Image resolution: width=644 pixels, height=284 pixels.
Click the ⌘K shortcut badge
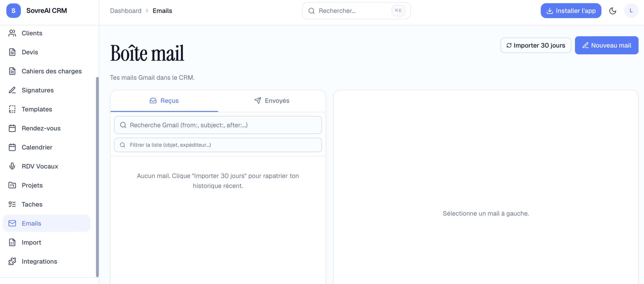[x=398, y=11]
